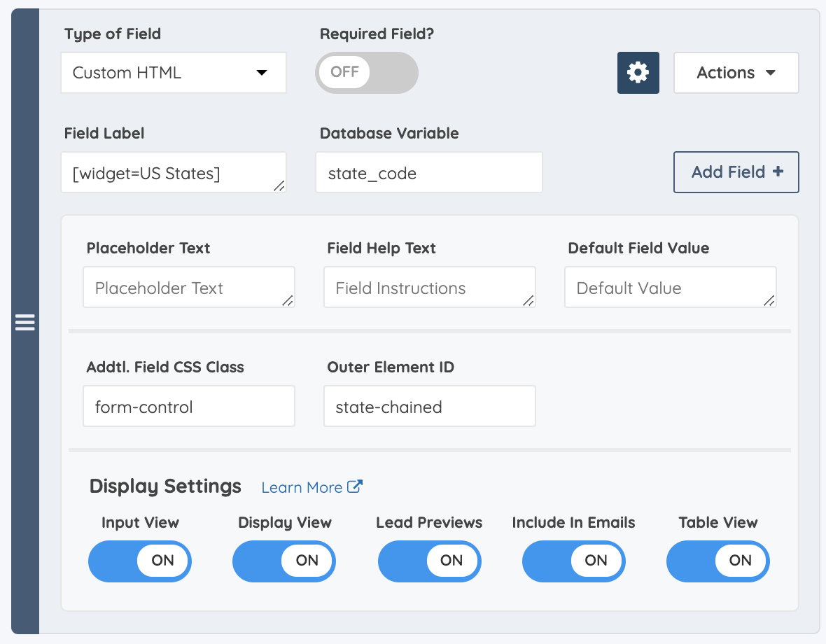Edit the Database Variable input

[428, 172]
